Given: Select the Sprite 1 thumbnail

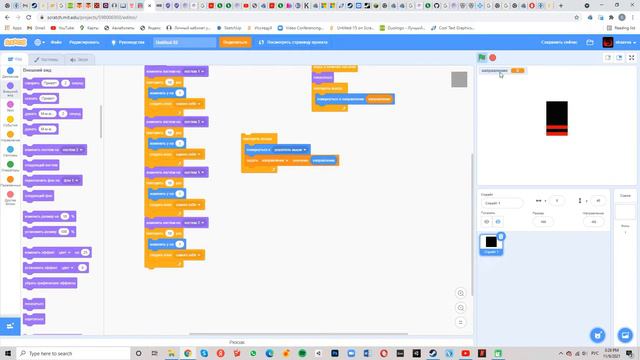Looking at the screenshot, I should pyautogui.click(x=491, y=244).
